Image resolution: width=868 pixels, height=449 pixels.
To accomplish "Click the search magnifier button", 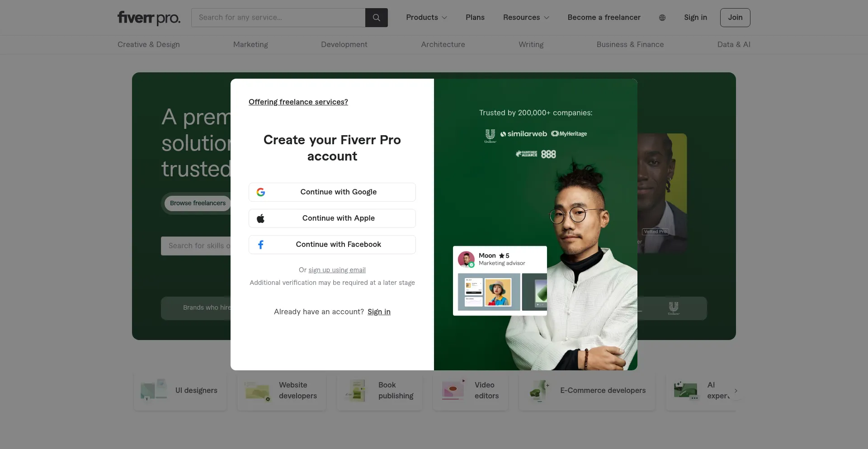I will pyautogui.click(x=376, y=18).
